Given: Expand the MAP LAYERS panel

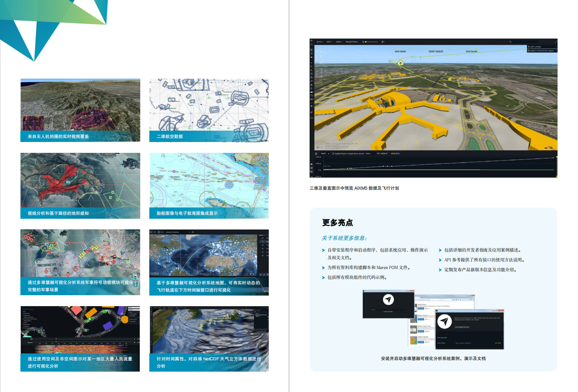Looking at the screenshot, I should coord(542,47).
